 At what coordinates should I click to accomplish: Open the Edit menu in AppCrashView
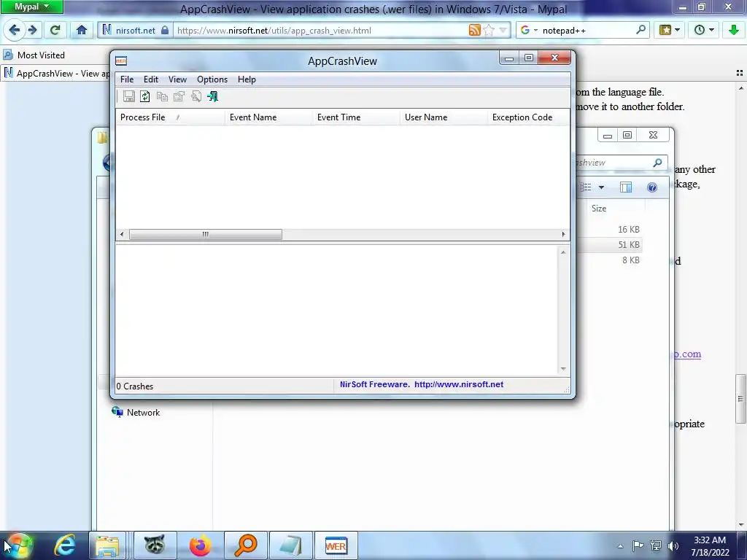[150, 79]
